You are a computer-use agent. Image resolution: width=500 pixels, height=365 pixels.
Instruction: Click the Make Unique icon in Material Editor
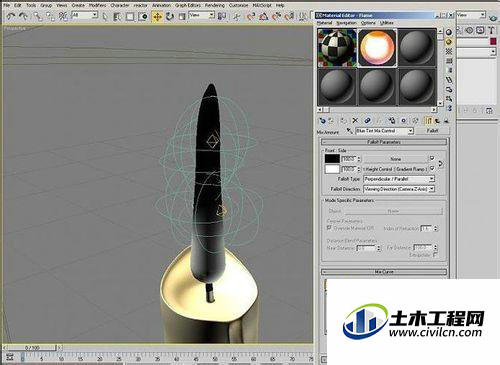(x=379, y=121)
